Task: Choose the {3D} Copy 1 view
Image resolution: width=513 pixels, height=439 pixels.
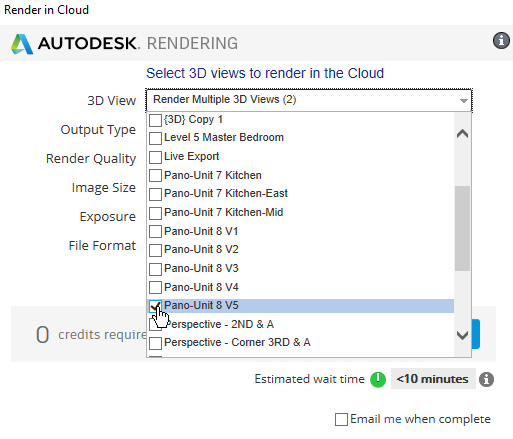Action: click(x=300, y=119)
